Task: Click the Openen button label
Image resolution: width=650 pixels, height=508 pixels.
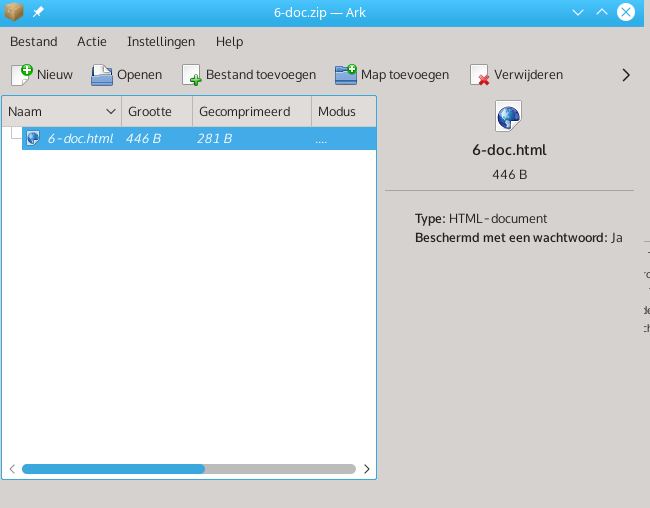Action: point(139,75)
